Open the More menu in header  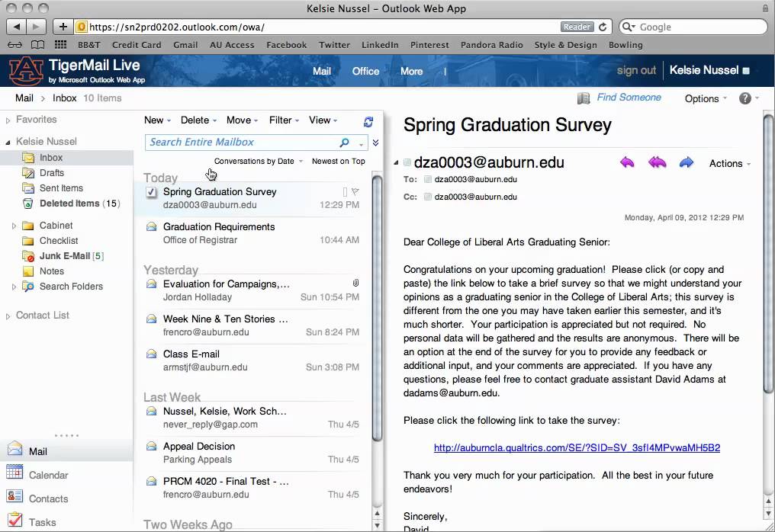click(x=411, y=71)
